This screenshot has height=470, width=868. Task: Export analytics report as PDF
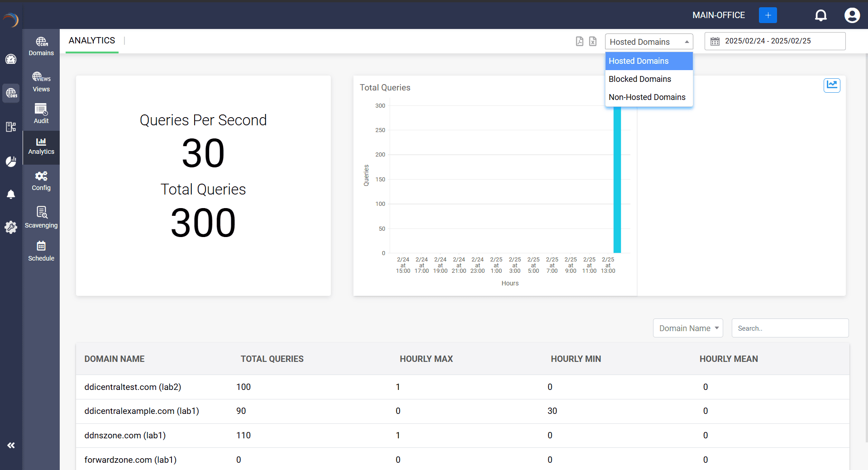tap(580, 41)
